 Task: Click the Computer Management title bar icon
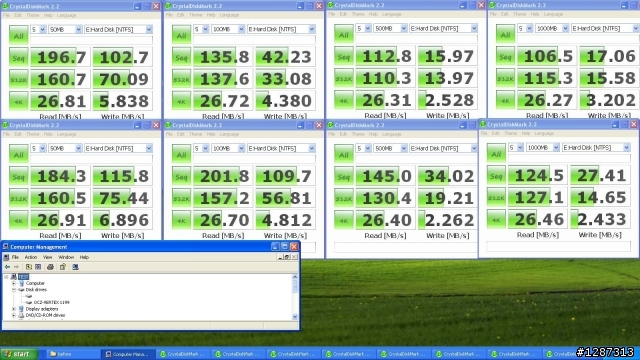coord(6,247)
